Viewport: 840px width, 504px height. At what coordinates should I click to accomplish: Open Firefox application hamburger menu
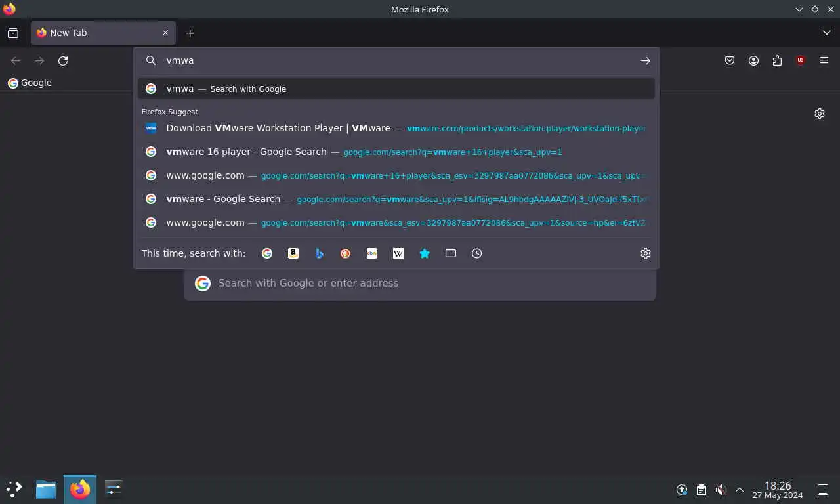(824, 60)
